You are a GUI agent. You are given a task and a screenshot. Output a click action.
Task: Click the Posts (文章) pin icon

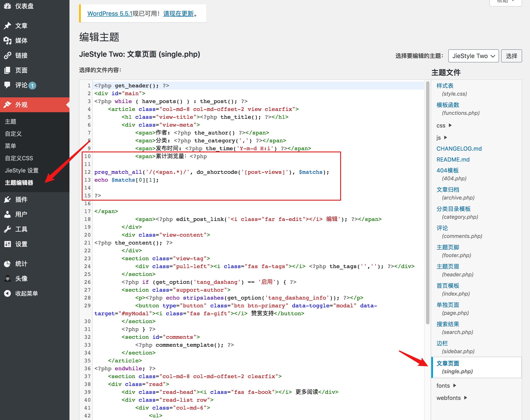click(x=7, y=26)
